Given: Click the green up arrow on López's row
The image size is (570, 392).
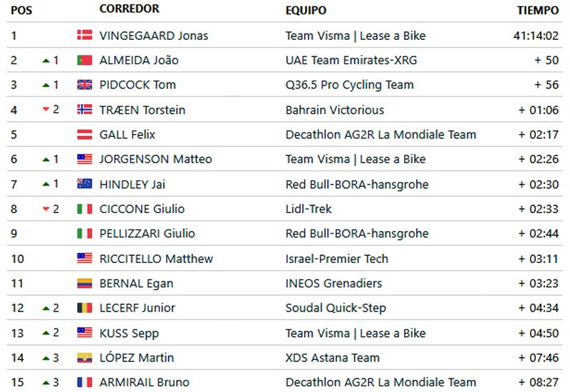Looking at the screenshot, I should tap(46, 359).
